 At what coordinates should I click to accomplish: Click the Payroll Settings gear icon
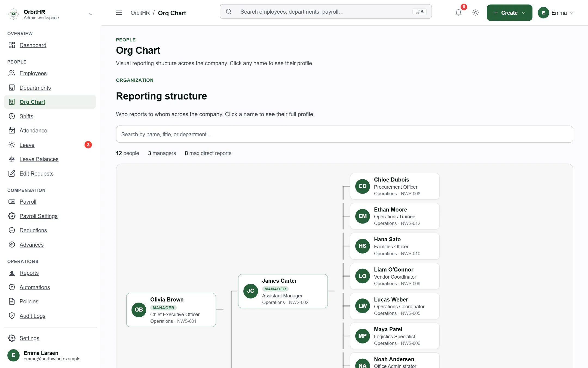12,216
